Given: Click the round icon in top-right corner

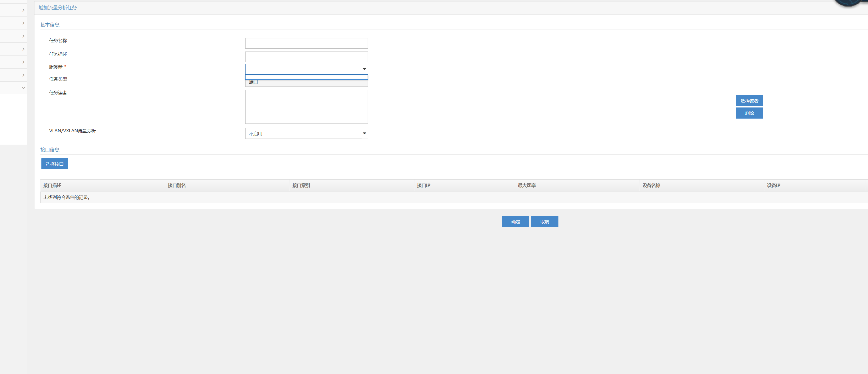Looking at the screenshot, I should point(848,2).
